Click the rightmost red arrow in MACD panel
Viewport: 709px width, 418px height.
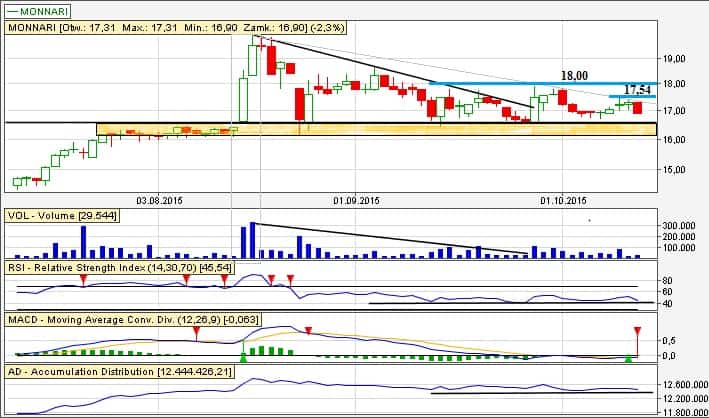[x=637, y=330]
